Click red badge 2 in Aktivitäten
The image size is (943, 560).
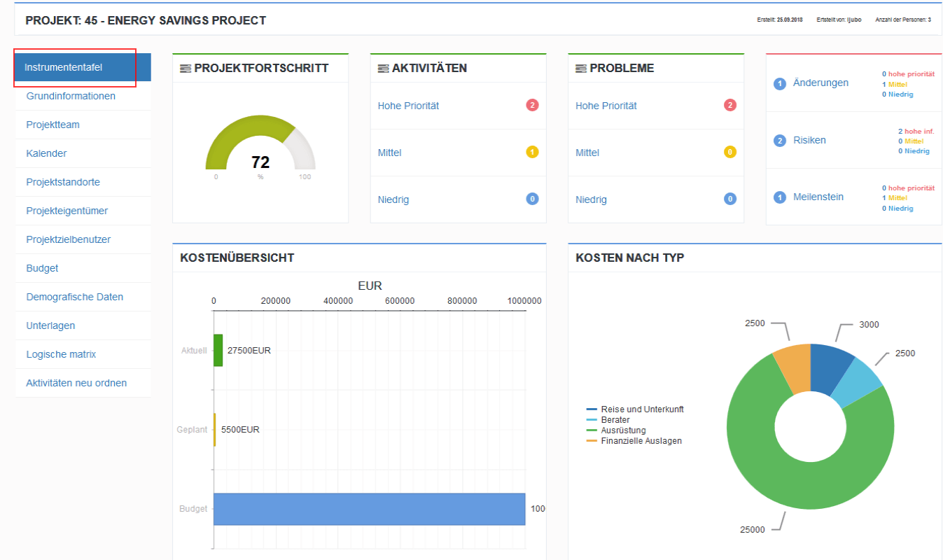pos(532,106)
